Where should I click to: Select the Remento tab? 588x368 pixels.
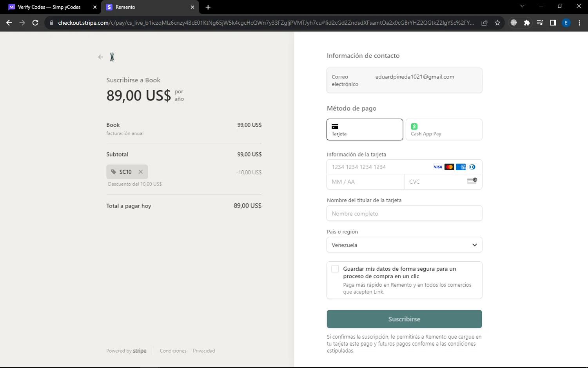[x=150, y=7]
